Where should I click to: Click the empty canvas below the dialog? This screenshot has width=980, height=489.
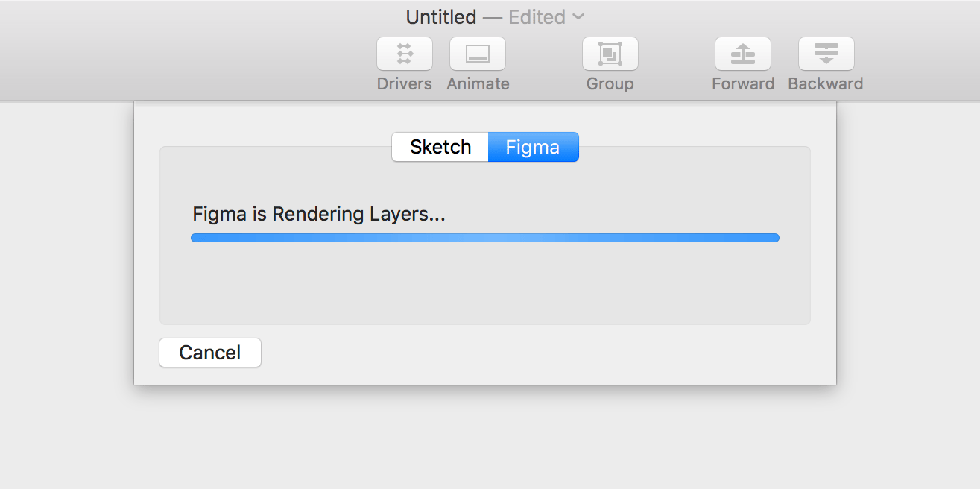pyautogui.click(x=484, y=440)
